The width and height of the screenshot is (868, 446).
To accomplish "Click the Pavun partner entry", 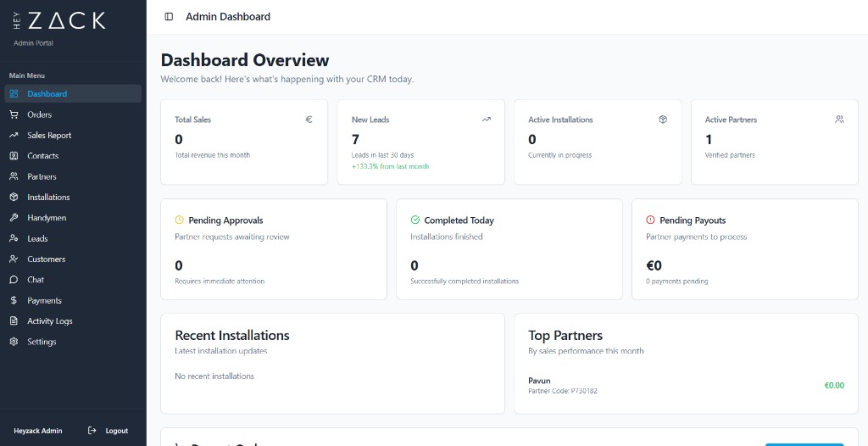I will (x=687, y=385).
